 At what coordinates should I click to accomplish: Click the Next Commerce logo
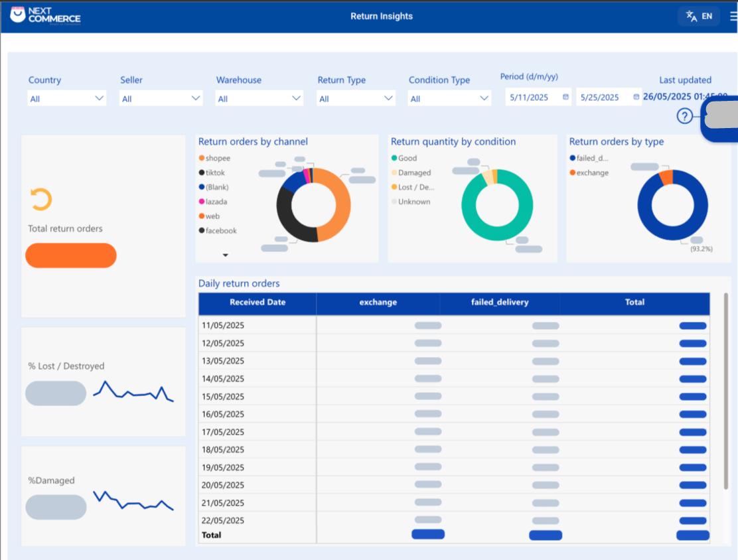(x=45, y=15)
